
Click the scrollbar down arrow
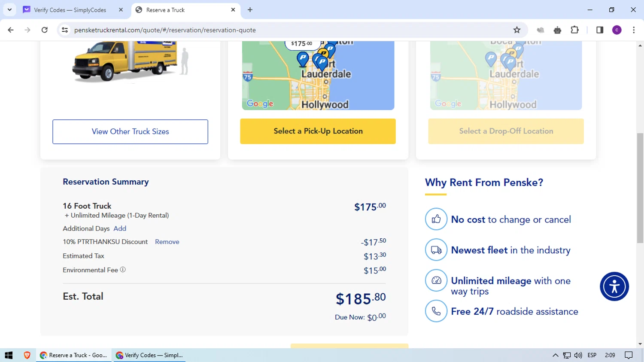[640, 344]
